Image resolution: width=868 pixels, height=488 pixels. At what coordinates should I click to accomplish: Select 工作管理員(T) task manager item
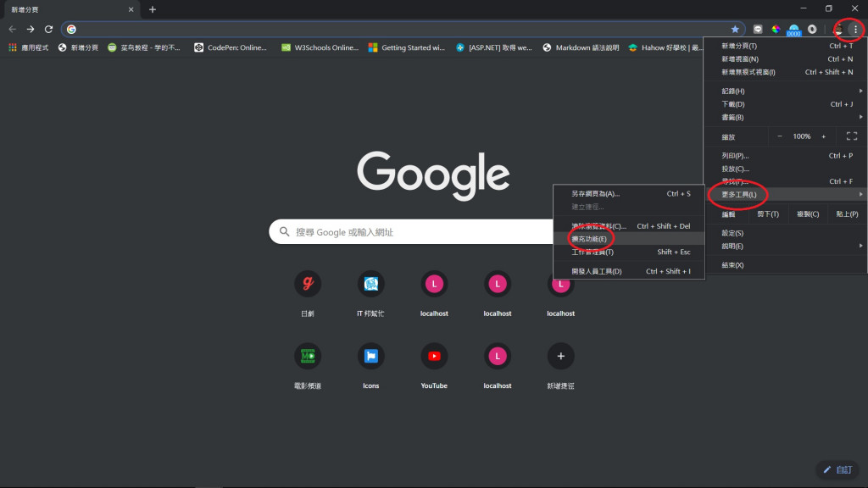[629, 252]
